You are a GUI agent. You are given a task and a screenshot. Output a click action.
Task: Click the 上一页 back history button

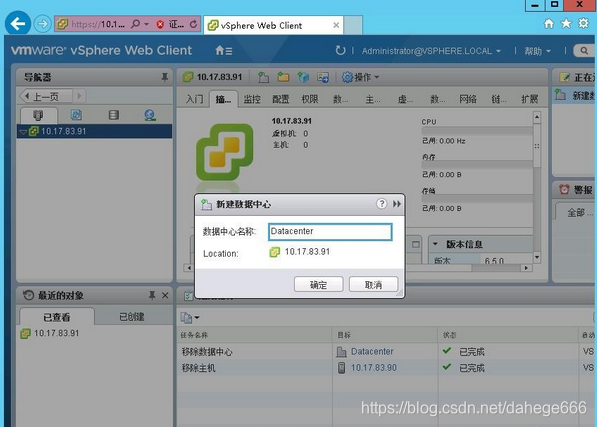tap(46, 96)
